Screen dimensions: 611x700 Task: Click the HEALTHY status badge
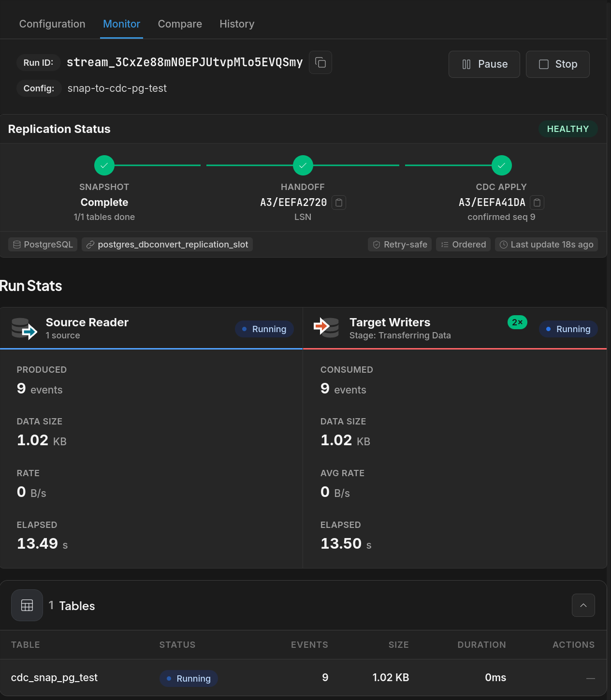point(568,129)
